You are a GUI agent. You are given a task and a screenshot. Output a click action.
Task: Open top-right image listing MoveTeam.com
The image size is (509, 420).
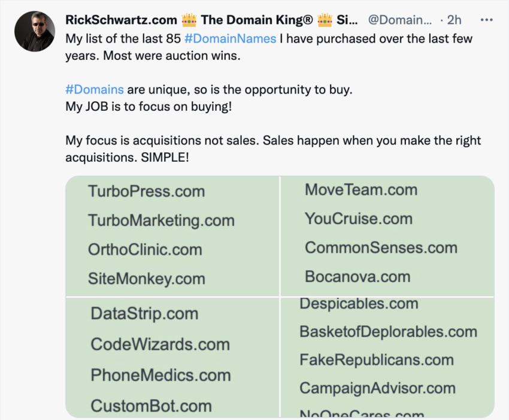click(387, 235)
